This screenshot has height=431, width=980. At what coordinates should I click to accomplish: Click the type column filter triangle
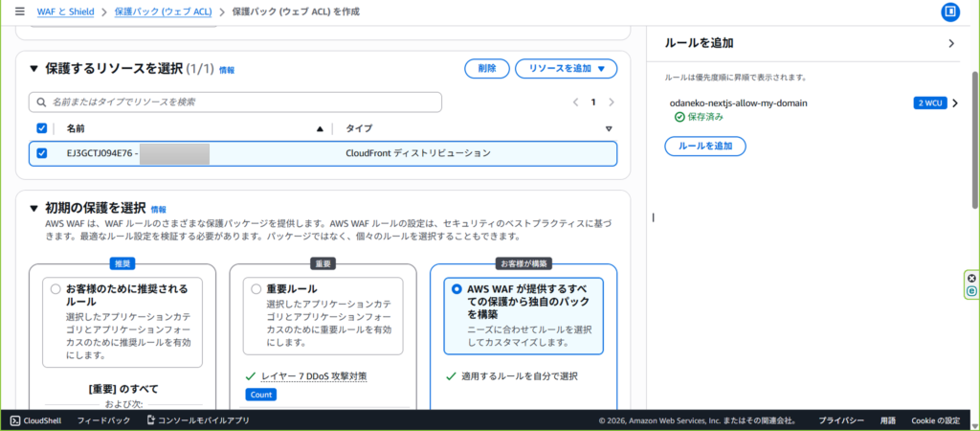click(609, 128)
